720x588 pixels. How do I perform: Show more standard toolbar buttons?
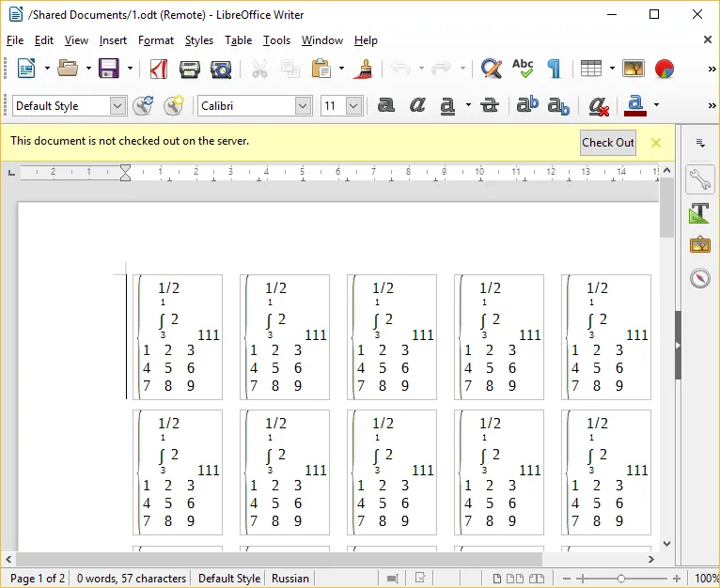tap(712, 69)
